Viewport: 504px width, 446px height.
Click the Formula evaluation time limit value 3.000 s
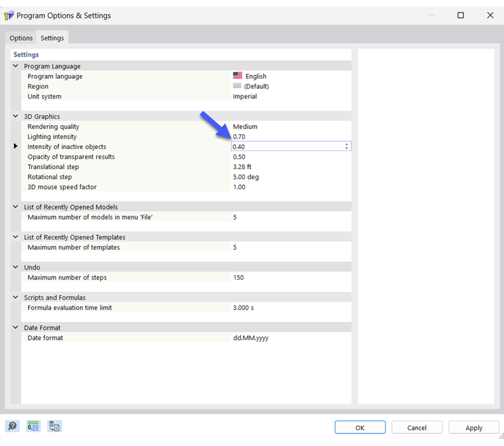point(243,307)
